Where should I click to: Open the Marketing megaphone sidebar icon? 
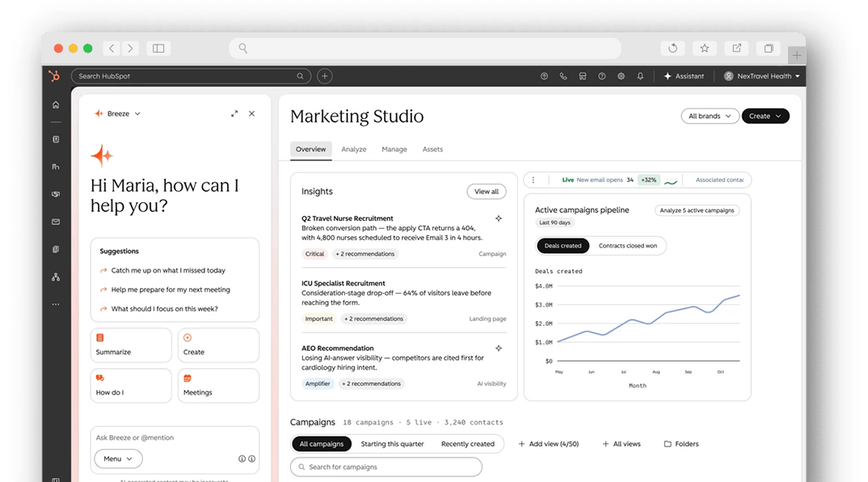(x=56, y=194)
